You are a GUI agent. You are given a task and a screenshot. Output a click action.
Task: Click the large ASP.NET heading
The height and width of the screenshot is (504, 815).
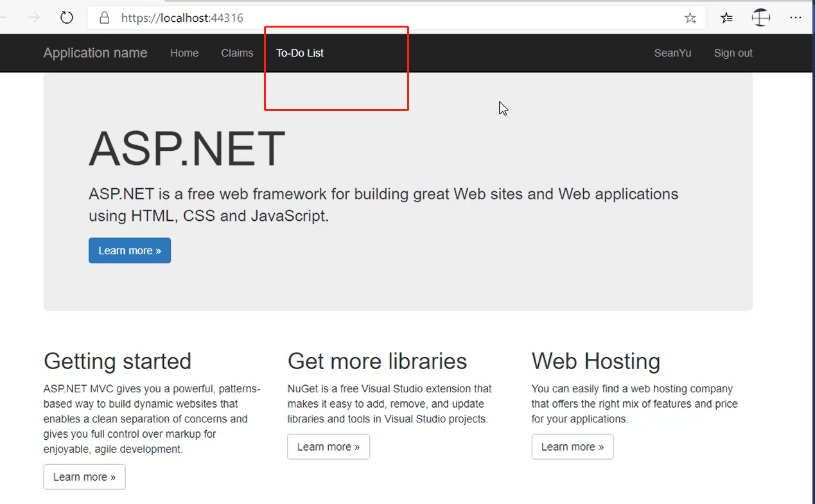tap(187, 149)
